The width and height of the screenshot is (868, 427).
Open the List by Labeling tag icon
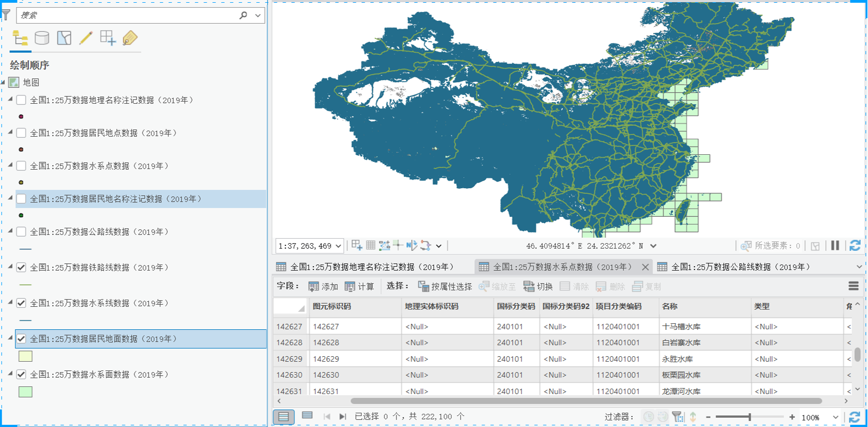130,38
